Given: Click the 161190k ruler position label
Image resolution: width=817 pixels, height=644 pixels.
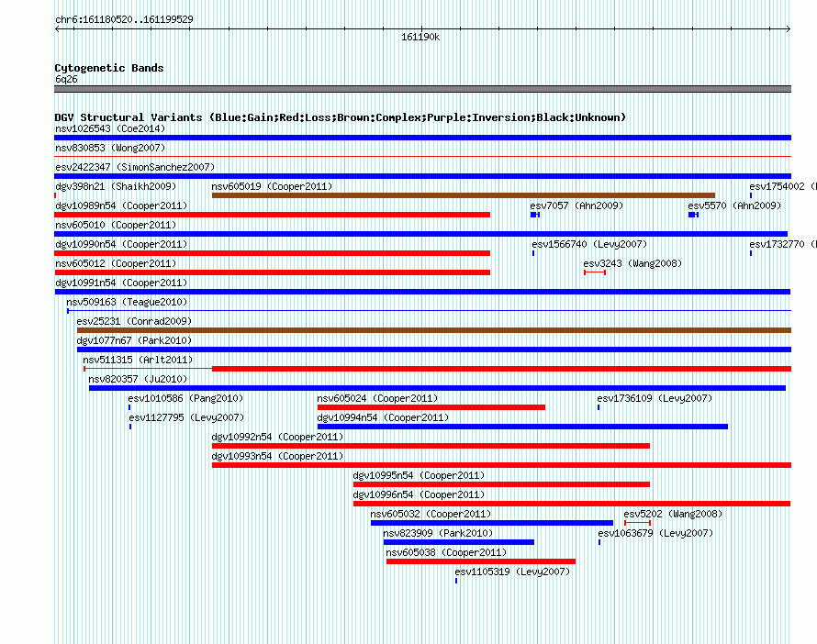Looking at the screenshot, I should 420,37.
